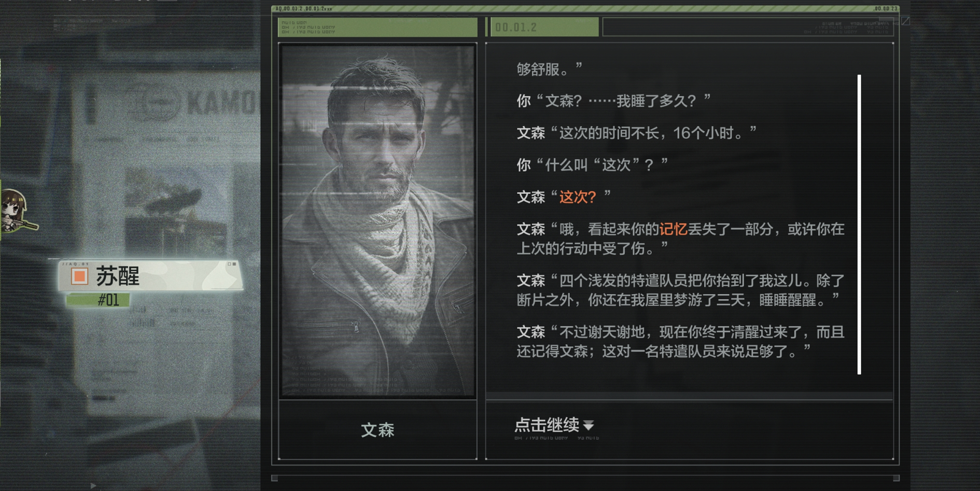Image resolution: width=980 pixels, height=491 pixels.
Task: Click the orange highlighted 这次? text
Action: (578, 197)
